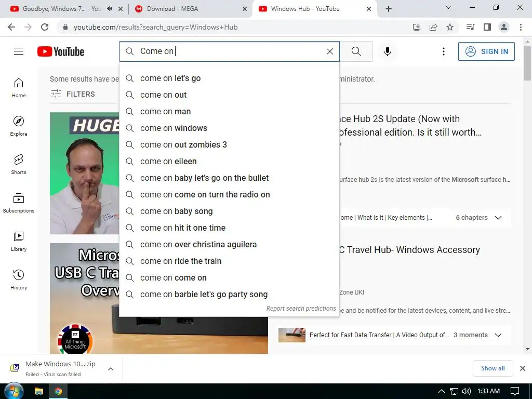Viewport: 532px width, 399px height.
Task: Select suggestion 'come on windows'
Action: [x=229, y=128]
